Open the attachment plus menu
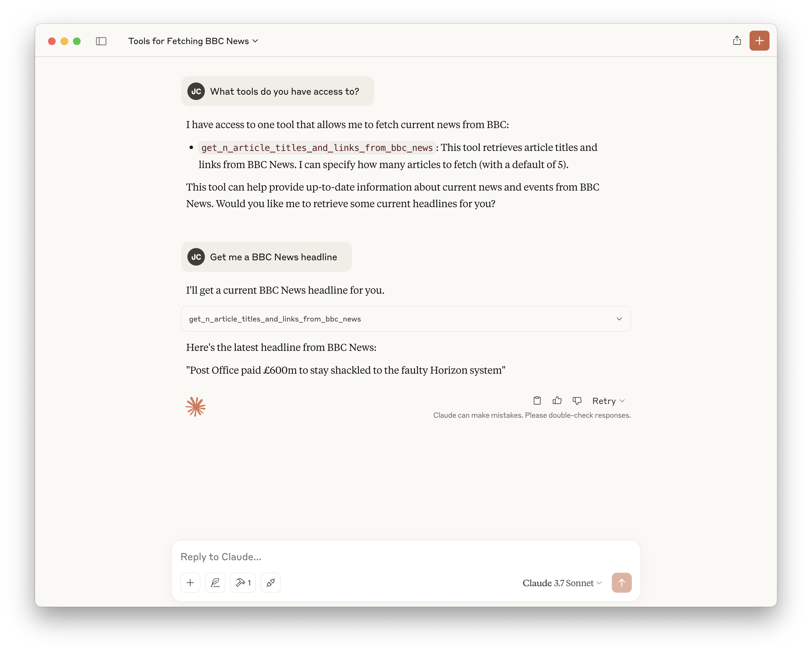Image resolution: width=812 pixels, height=653 pixels. click(x=190, y=582)
